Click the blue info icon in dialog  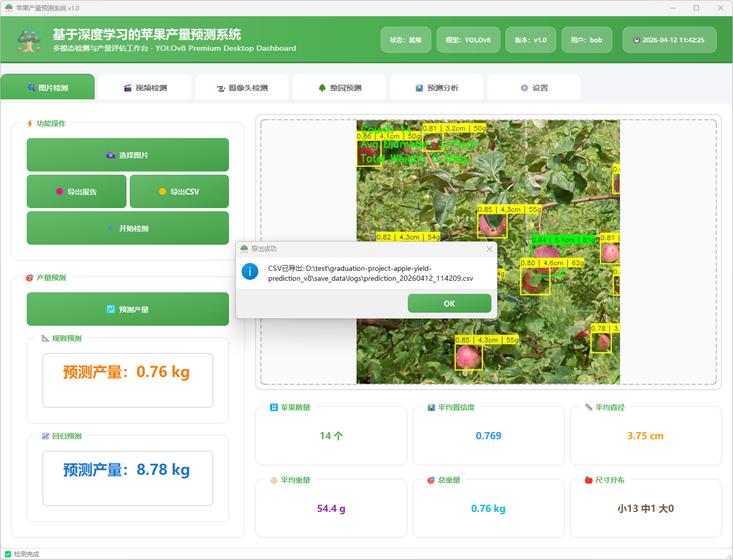point(250,271)
